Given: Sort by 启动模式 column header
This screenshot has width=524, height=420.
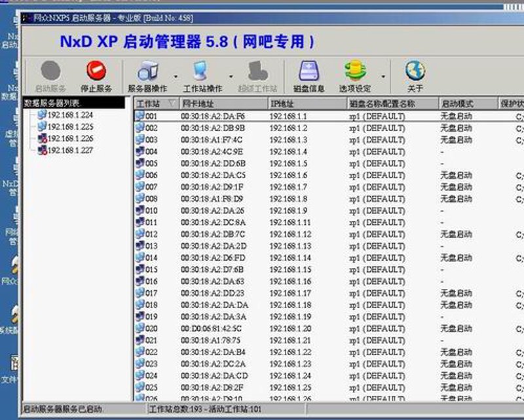Looking at the screenshot, I should (x=468, y=104).
